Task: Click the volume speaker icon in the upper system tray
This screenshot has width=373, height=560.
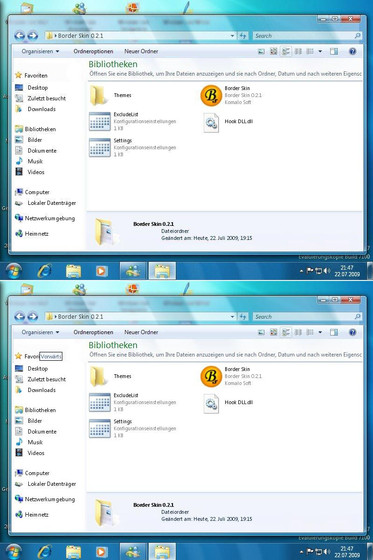Action: click(327, 271)
